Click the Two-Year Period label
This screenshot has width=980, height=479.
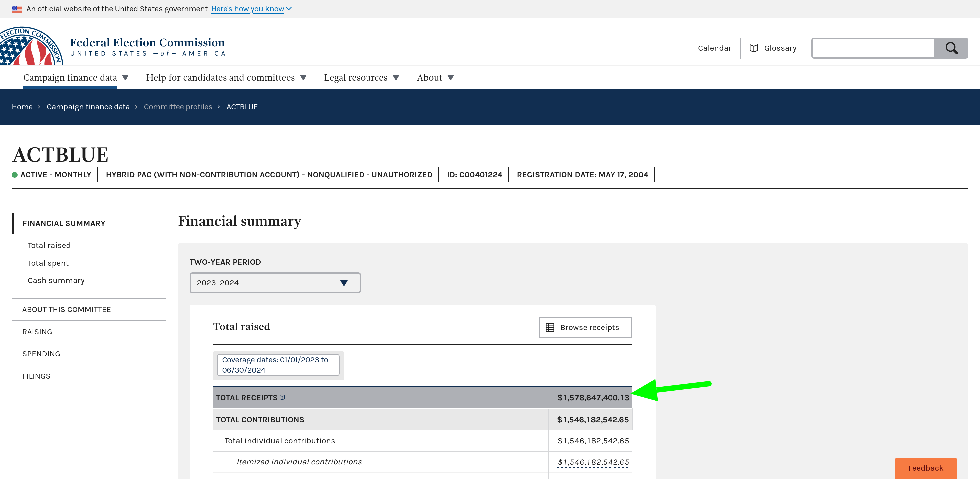[225, 262]
